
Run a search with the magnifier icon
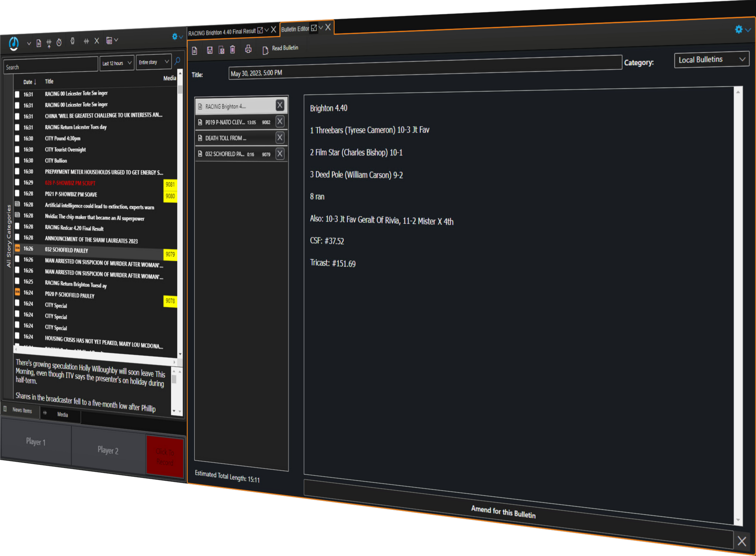177,62
